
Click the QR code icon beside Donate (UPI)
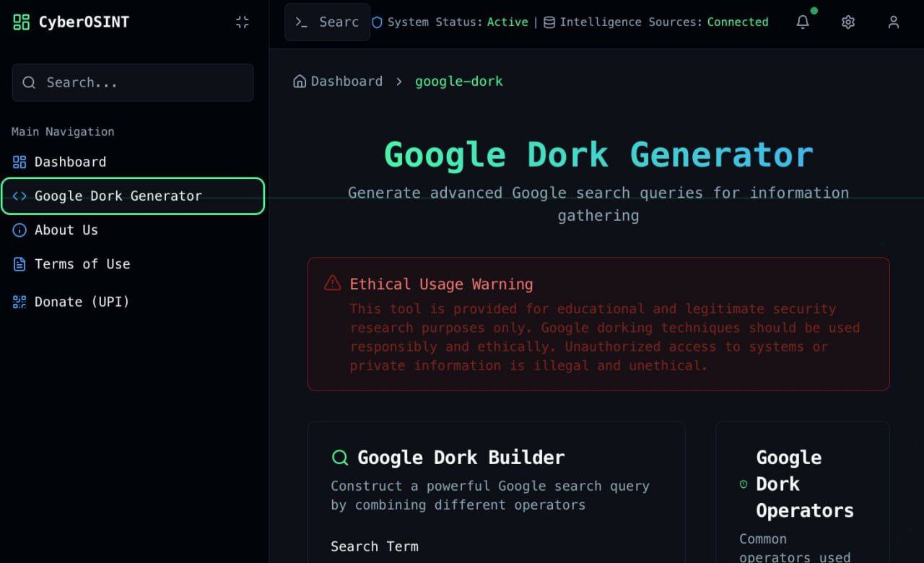(19, 302)
